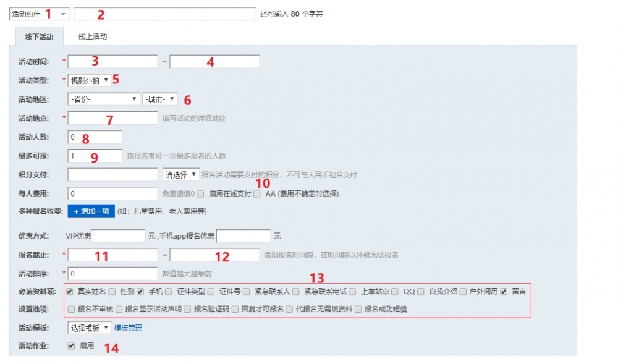
Task: Enable the 启用在线支付 checkbox
Action: (x=200, y=193)
